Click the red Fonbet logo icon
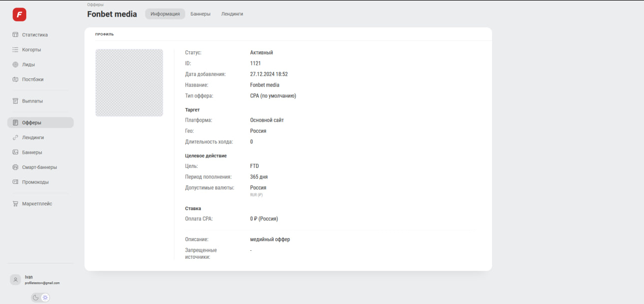 click(x=19, y=15)
